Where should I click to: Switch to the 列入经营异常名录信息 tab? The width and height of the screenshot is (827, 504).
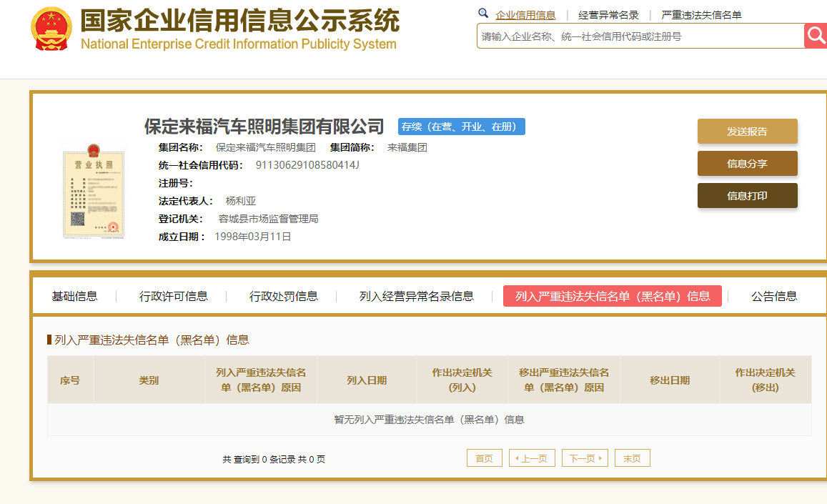[x=417, y=297]
